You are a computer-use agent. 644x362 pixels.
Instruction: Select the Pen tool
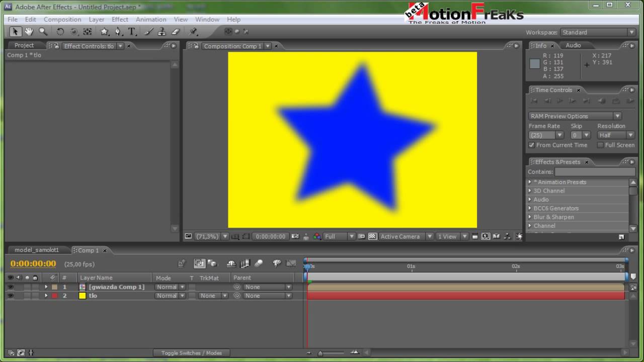(118, 32)
